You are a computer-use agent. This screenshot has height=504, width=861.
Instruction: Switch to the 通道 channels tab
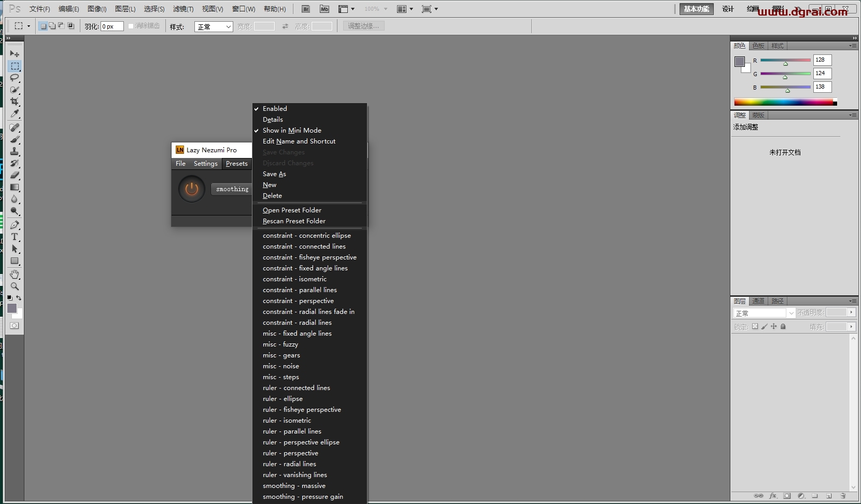tap(758, 301)
